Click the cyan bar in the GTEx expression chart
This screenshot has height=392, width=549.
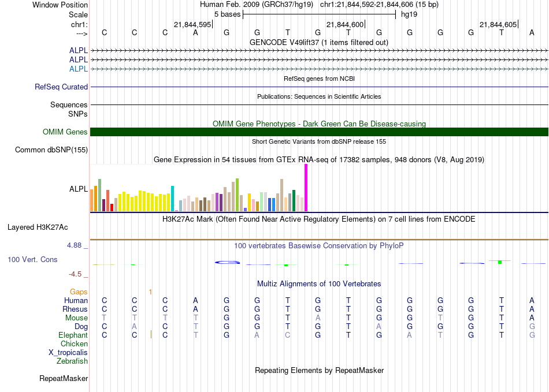pos(173,198)
